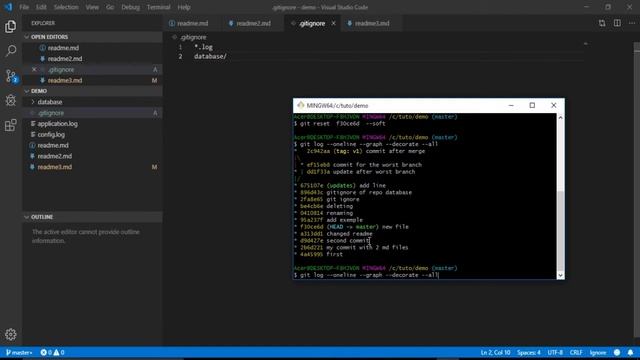Image resolution: width=640 pixels, height=360 pixels.
Task: Change Ignore language mode in status bar
Action: click(x=598, y=353)
